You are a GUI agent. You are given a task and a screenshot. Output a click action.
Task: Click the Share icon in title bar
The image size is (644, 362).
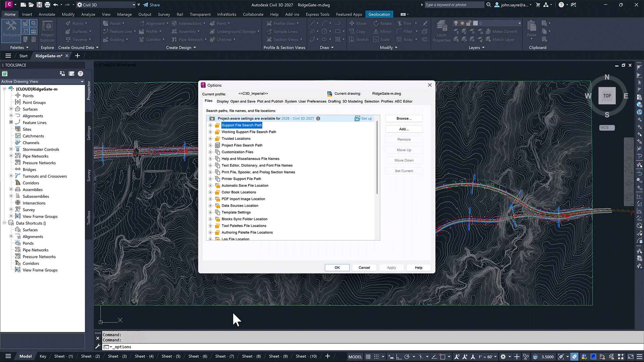tap(146, 5)
